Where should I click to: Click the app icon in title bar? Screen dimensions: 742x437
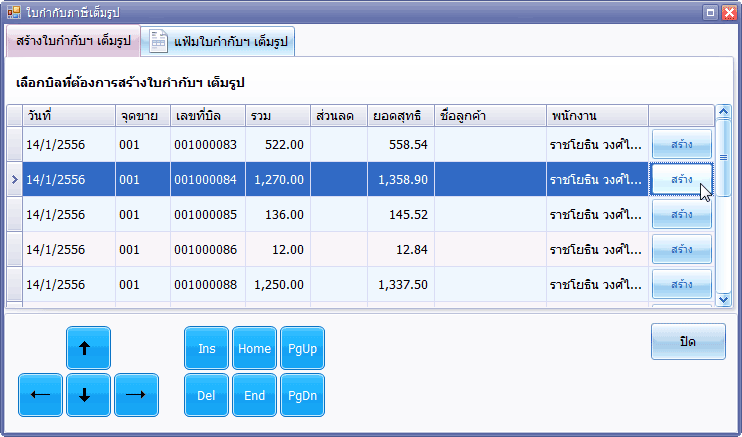pyautogui.click(x=13, y=11)
